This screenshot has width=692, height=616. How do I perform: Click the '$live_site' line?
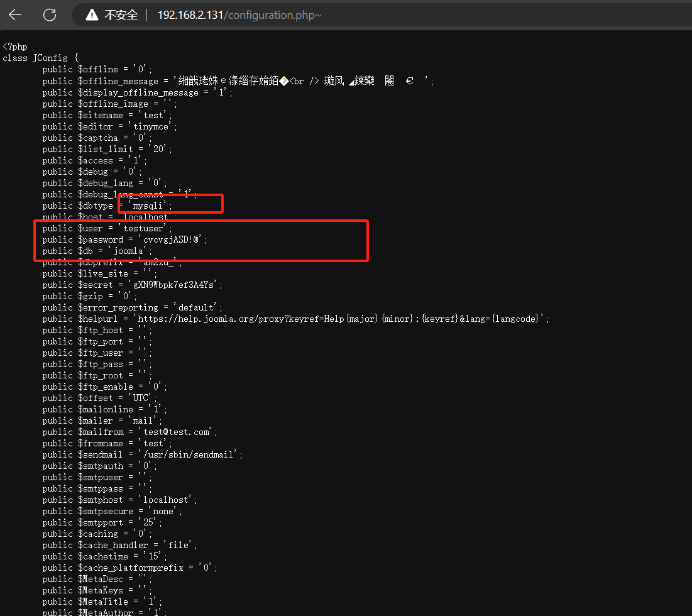tap(100, 273)
